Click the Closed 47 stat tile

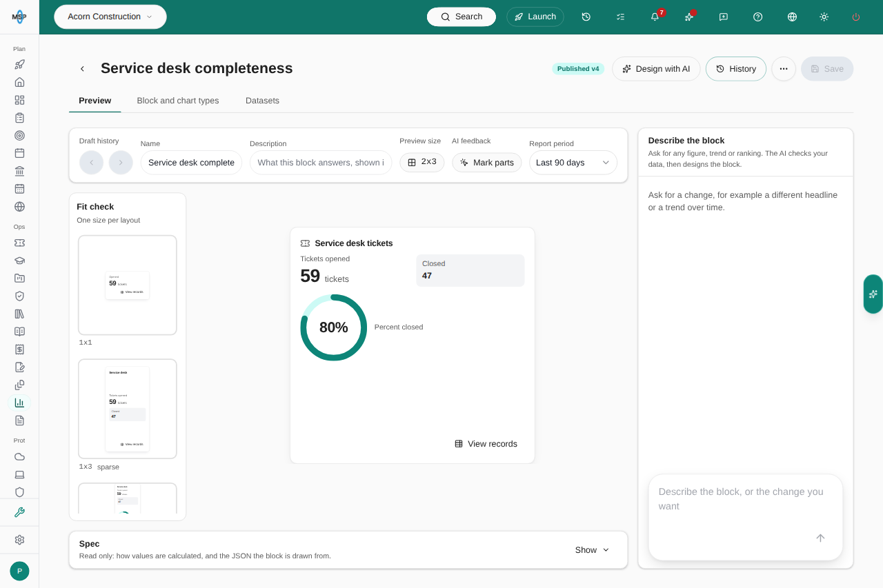pos(470,270)
